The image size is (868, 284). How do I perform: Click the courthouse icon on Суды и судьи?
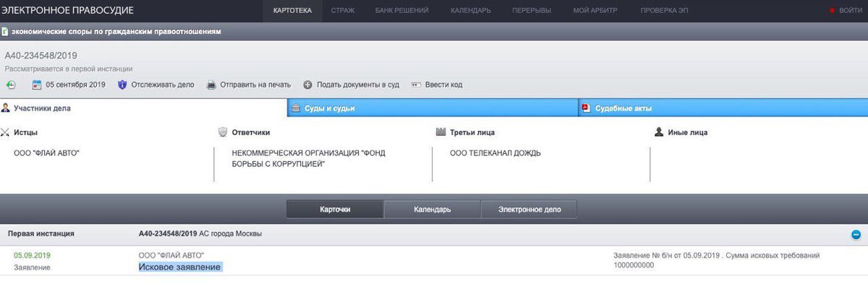[296, 108]
